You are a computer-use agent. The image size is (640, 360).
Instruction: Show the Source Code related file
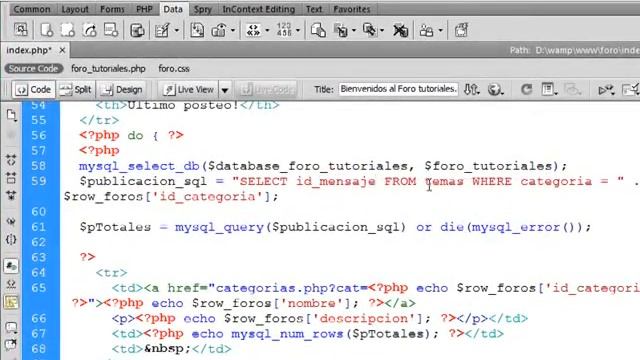click(x=33, y=69)
